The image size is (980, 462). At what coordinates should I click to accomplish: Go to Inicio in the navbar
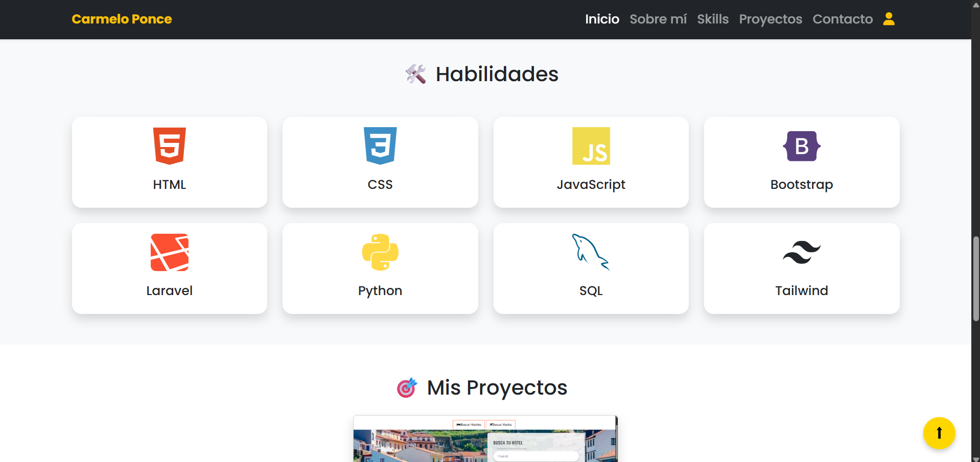[x=602, y=19]
